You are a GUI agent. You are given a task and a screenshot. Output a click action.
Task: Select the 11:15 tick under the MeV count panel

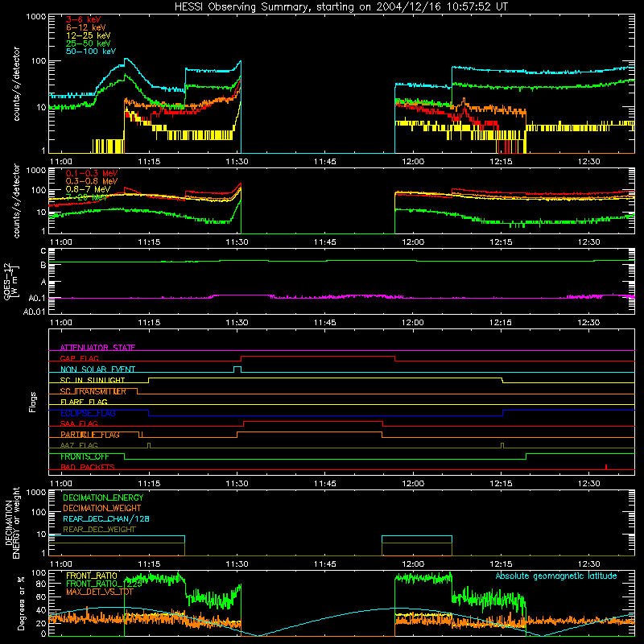point(149,242)
